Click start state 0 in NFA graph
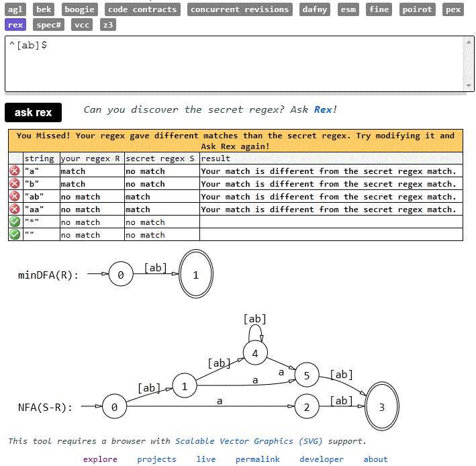The width and height of the screenshot is (476, 466). pos(114,407)
